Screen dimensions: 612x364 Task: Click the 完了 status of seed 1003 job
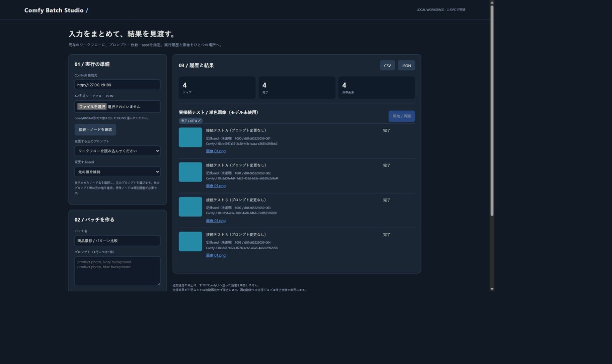tap(387, 235)
